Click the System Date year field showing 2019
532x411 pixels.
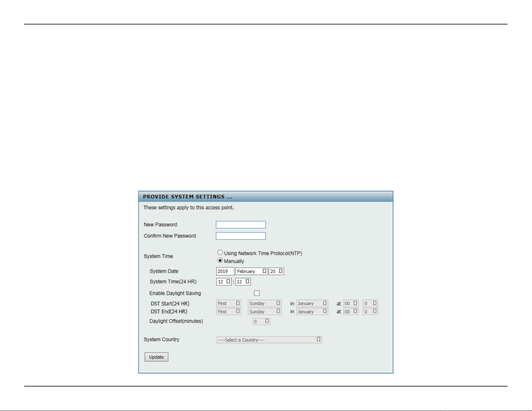click(x=225, y=271)
